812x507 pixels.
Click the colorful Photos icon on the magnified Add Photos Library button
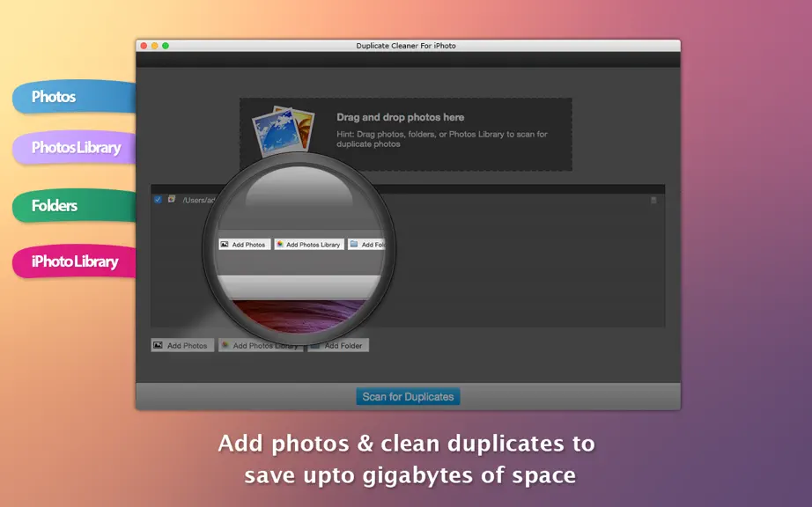[280, 244]
